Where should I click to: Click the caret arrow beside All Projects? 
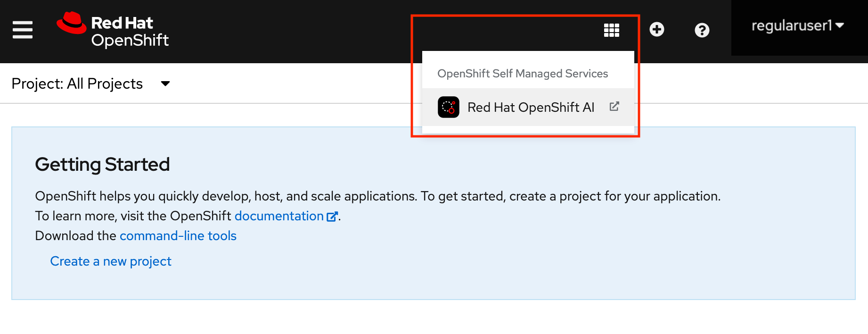[165, 84]
